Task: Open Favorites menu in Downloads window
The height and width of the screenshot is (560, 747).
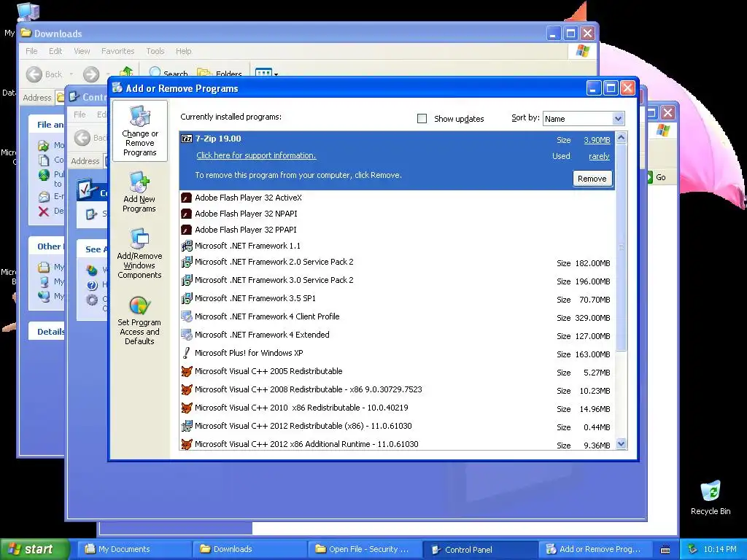Action: pos(117,51)
